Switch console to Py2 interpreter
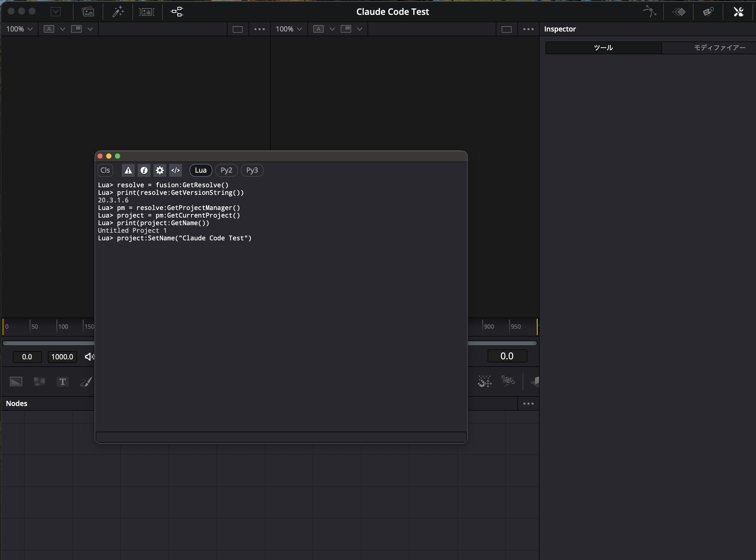This screenshot has height=560, width=756. tap(226, 170)
